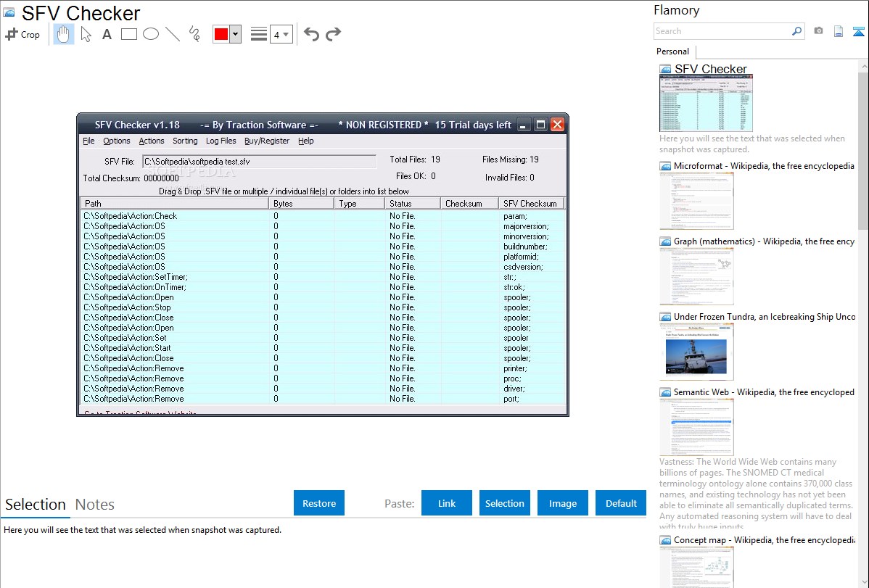
Task: Click the Flamory search field
Action: click(722, 31)
